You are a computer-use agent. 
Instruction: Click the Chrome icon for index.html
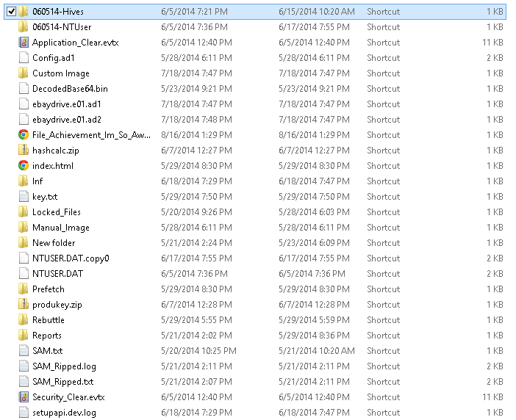pos(24,166)
